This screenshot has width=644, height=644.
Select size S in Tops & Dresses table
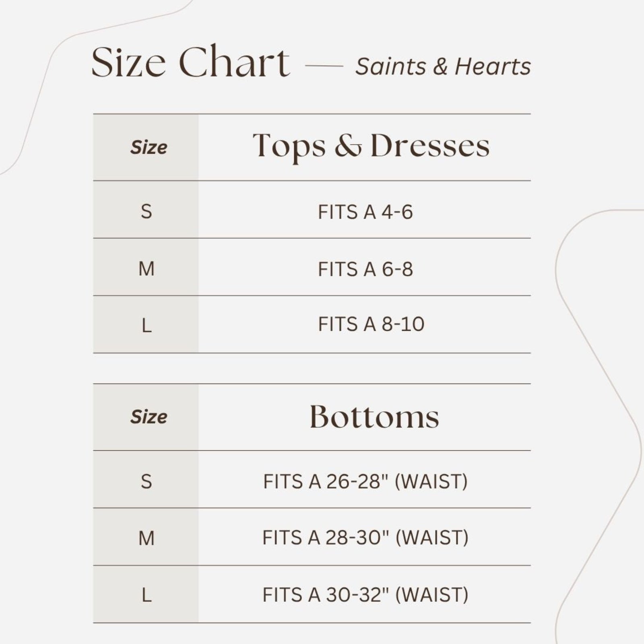147,211
